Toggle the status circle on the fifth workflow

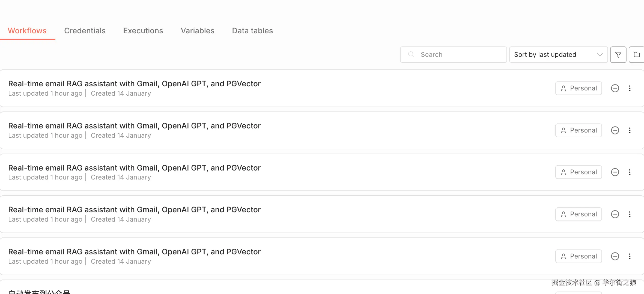click(x=615, y=256)
